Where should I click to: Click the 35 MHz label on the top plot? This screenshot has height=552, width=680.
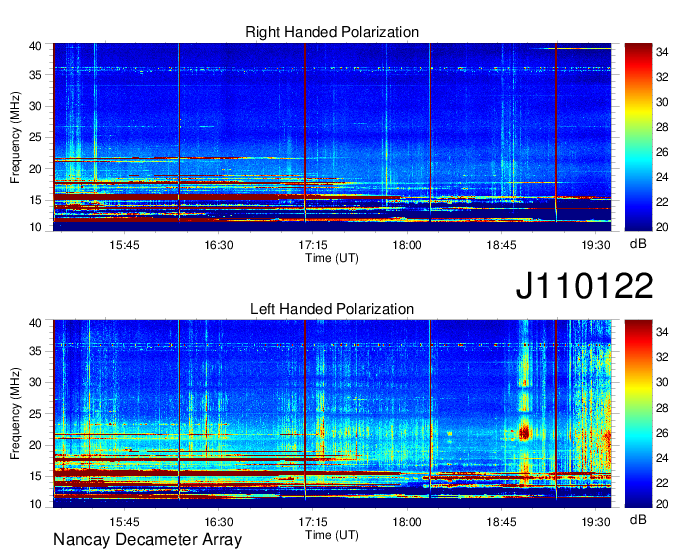coord(35,75)
